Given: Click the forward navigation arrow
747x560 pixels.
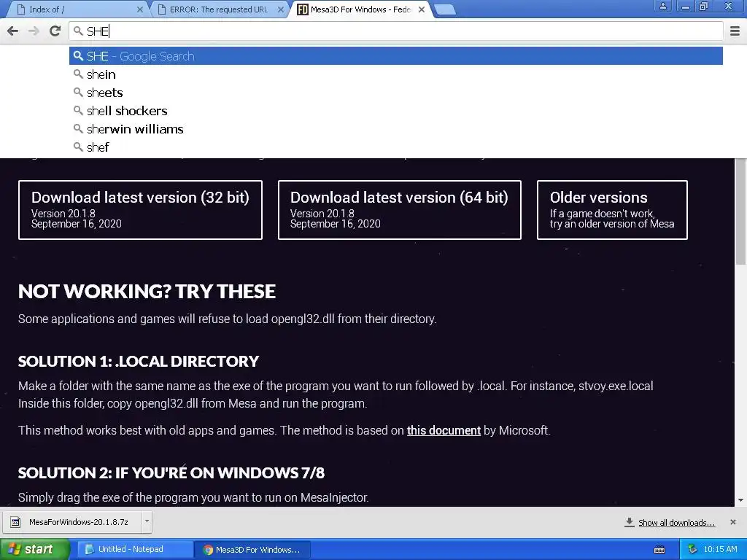Looking at the screenshot, I should pos(34,31).
